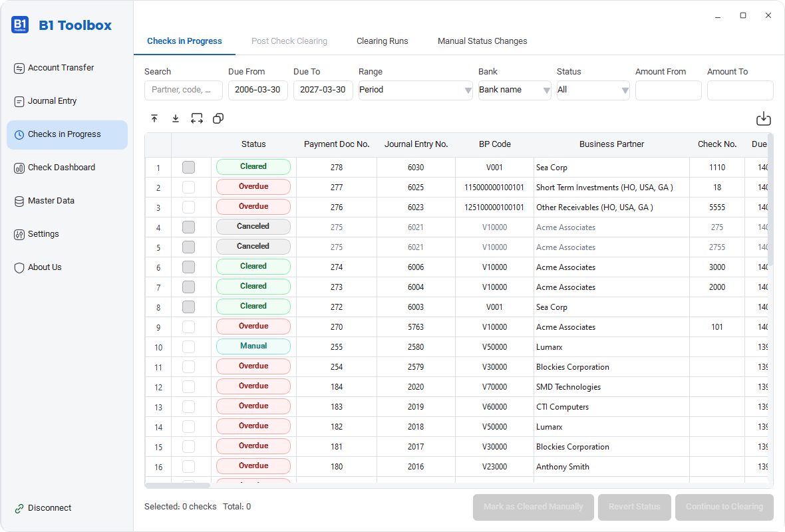The width and height of the screenshot is (785, 532).
Task: Click the Manual status badge in row 10
Action: (253, 346)
